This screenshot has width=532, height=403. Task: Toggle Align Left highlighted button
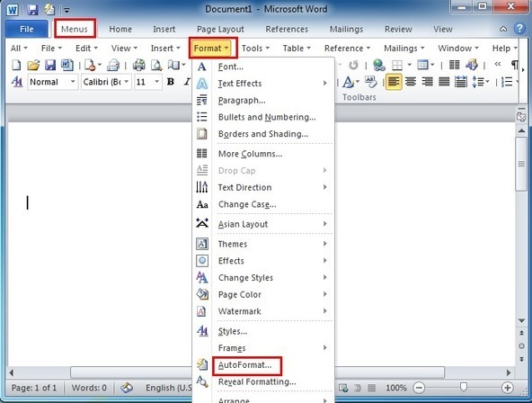(x=394, y=82)
